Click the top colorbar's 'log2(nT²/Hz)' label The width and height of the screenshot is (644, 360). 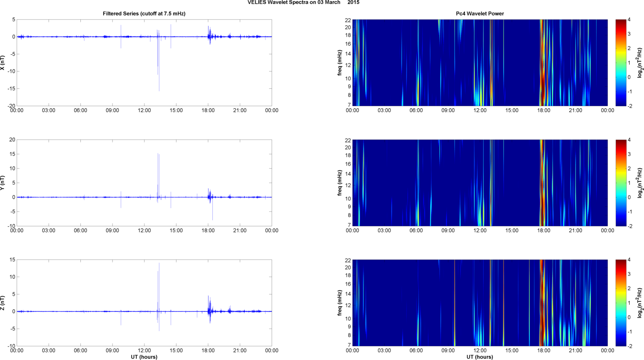point(640,63)
